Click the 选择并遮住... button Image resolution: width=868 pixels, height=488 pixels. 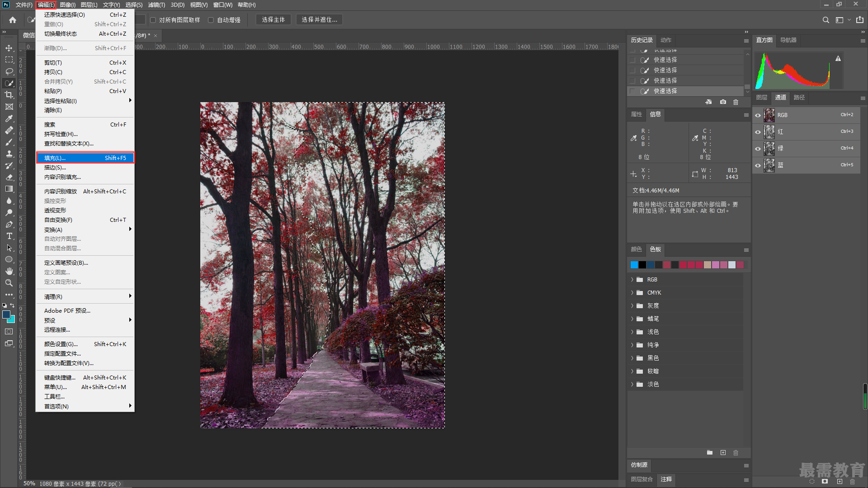pyautogui.click(x=319, y=20)
